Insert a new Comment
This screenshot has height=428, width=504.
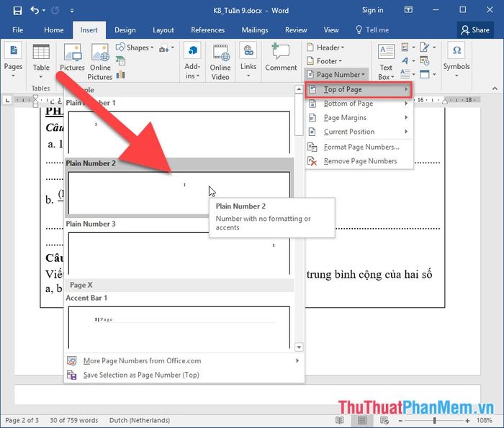(281, 57)
